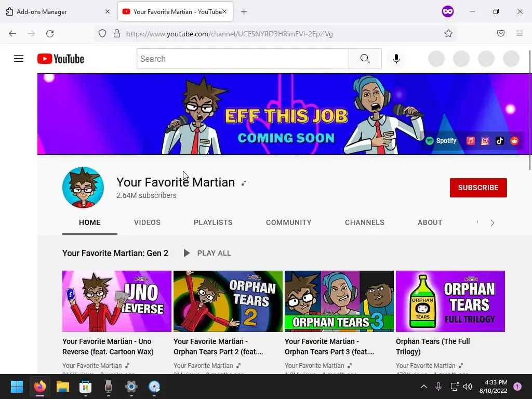Switch to the Add-ons Manager tab
532x399 pixels.
[58, 11]
